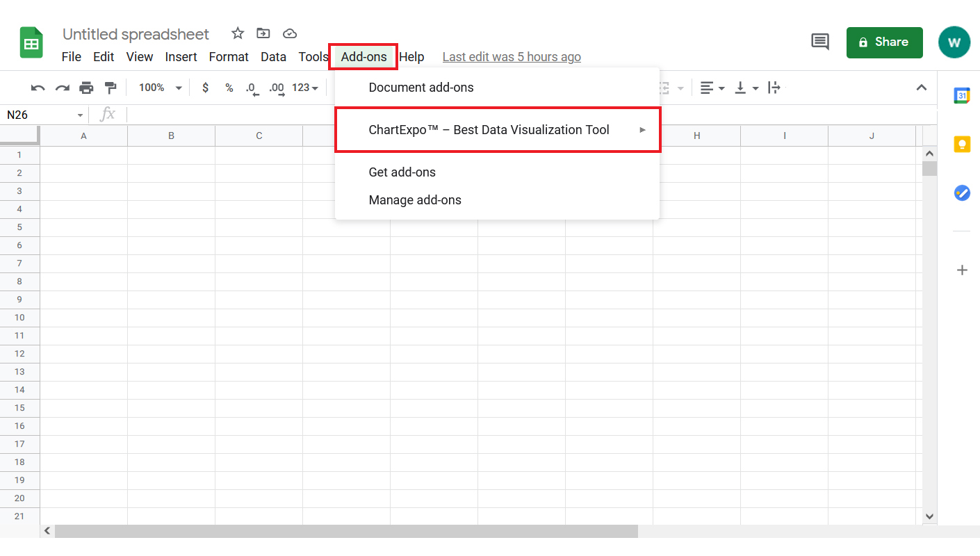The image size is (980, 556).
Task: Click horizontal scrollbar left arrow
Action: 47,531
